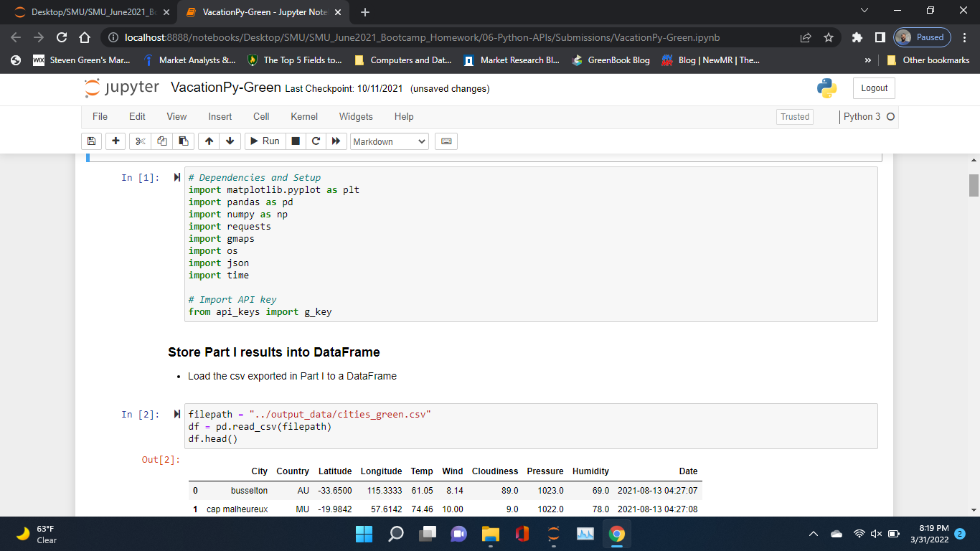Cut selected cells with the scissors icon
The height and width of the screenshot is (551, 980).
coord(140,141)
